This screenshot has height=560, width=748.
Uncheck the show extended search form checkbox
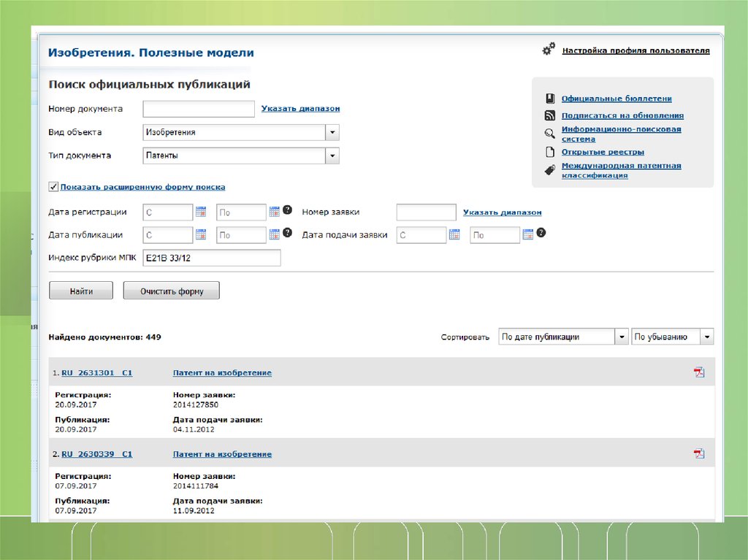coord(53,187)
